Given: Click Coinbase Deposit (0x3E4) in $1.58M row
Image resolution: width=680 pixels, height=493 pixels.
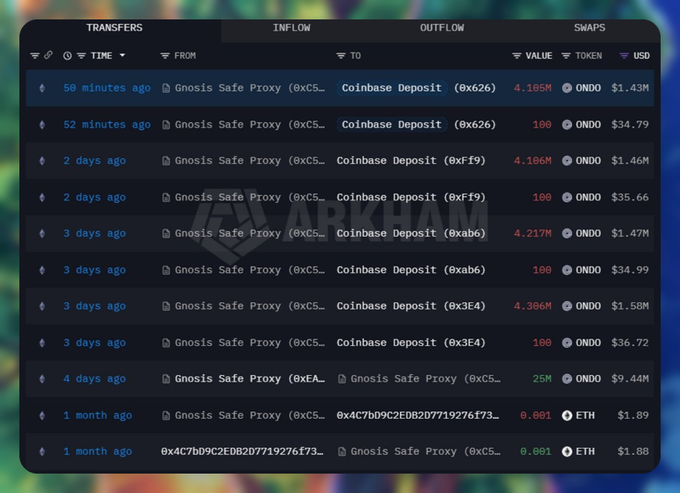Looking at the screenshot, I should tap(411, 306).
